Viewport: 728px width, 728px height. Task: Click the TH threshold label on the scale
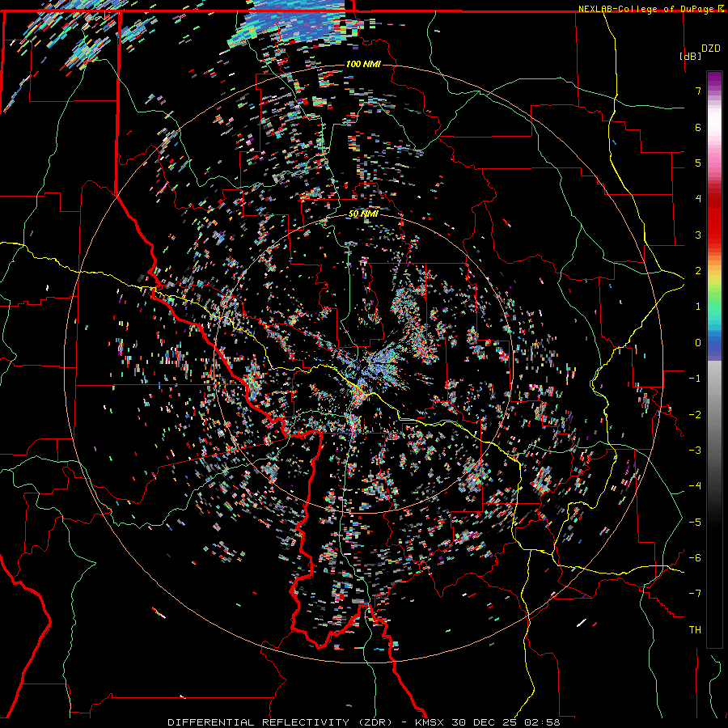(x=695, y=630)
